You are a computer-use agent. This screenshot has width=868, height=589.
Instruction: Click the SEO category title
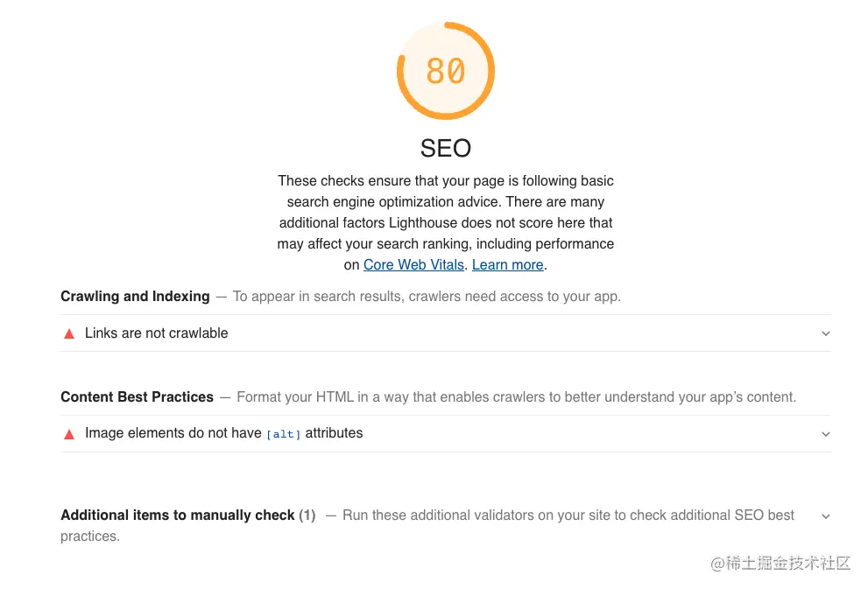coord(445,148)
